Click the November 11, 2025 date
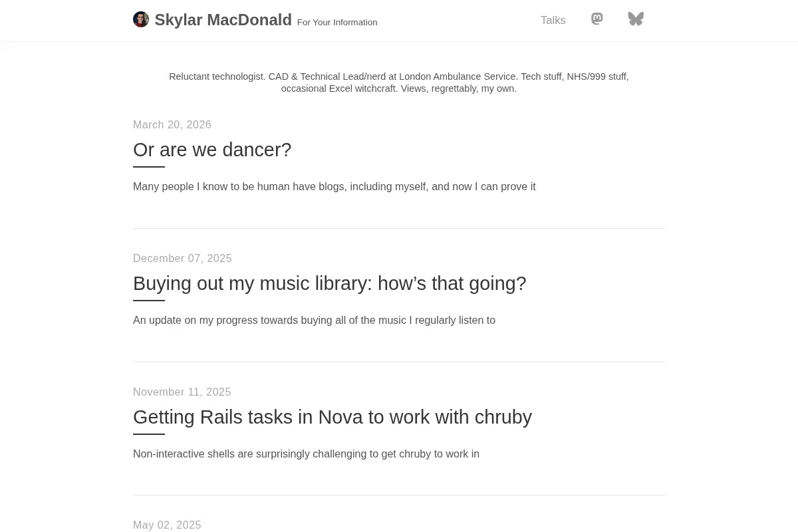This screenshot has width=798, height=532. pos(182,392)
